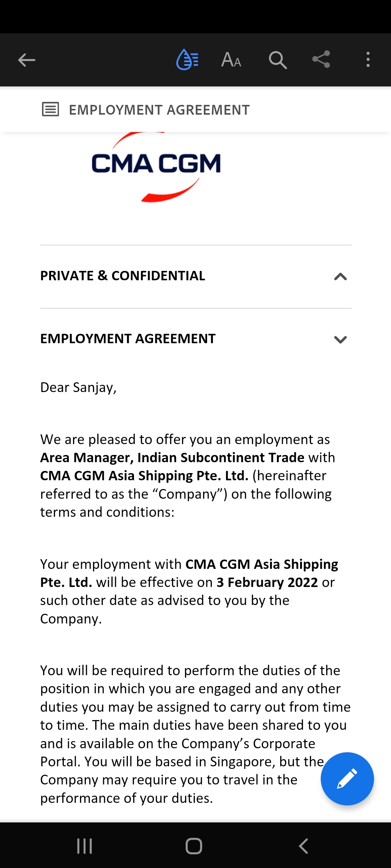Open the three-dot overflow menu
The height and width of the screenshot is (868, 391).
(x=368, y=60)
